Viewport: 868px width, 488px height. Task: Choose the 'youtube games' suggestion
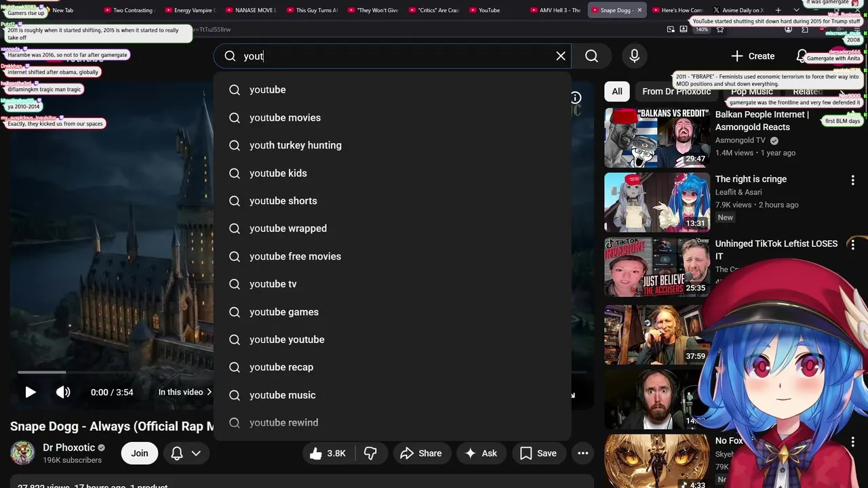(392, 312)
